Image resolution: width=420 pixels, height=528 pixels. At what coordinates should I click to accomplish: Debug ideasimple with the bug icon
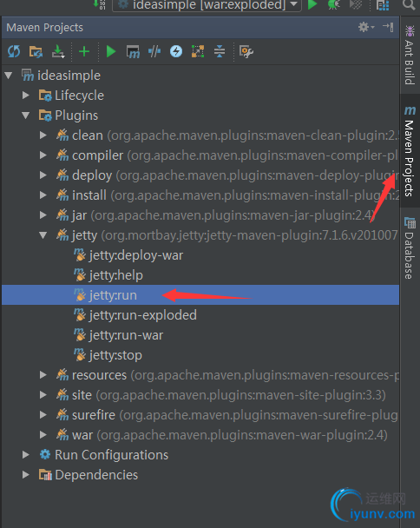pos(333,4)
